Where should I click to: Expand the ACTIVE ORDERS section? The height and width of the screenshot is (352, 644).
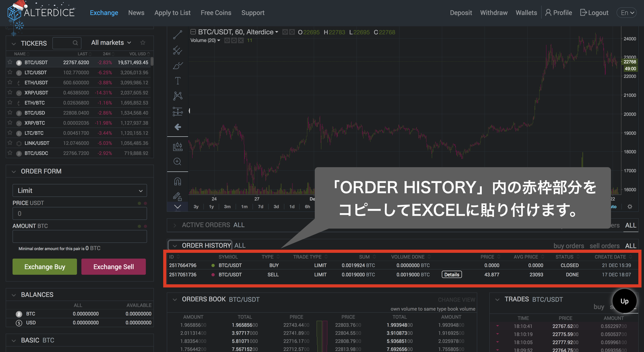tap(175, 225)
